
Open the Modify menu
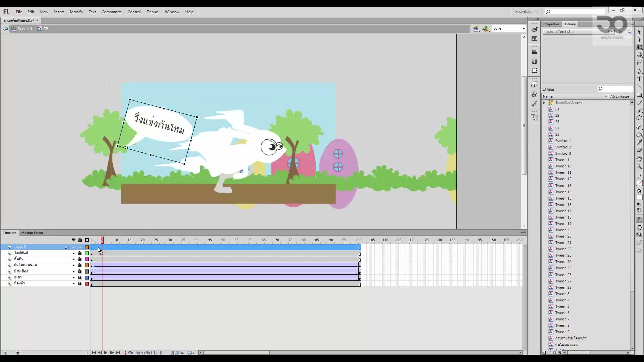[76, 11]
